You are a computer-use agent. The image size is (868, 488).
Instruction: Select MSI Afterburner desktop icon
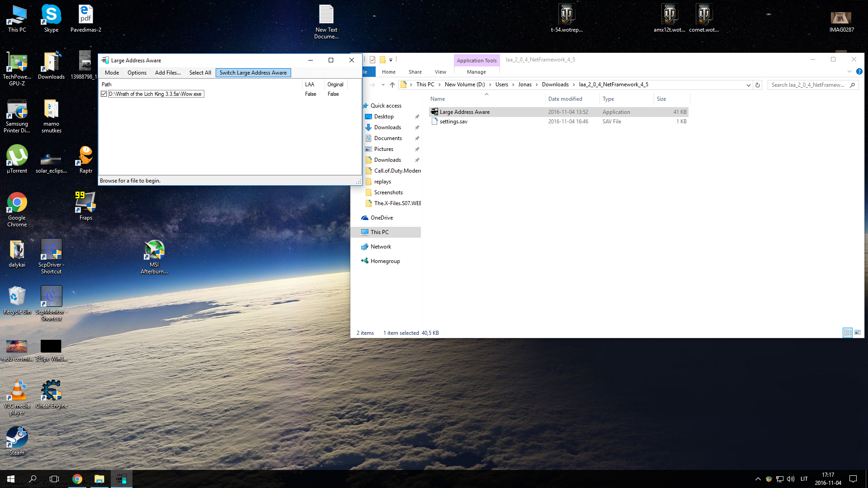click(x=154, y=257)
